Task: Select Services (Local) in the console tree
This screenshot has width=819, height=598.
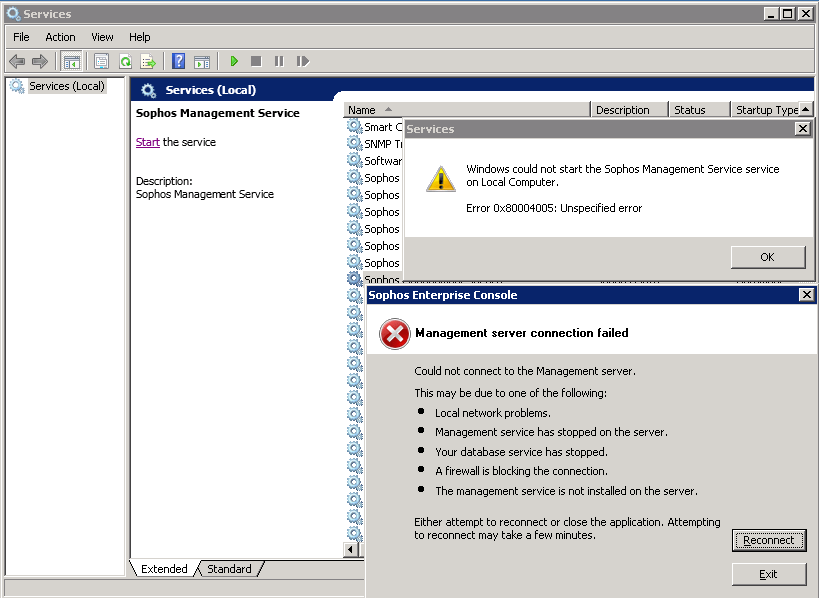Action: click(x=66, y=86)
